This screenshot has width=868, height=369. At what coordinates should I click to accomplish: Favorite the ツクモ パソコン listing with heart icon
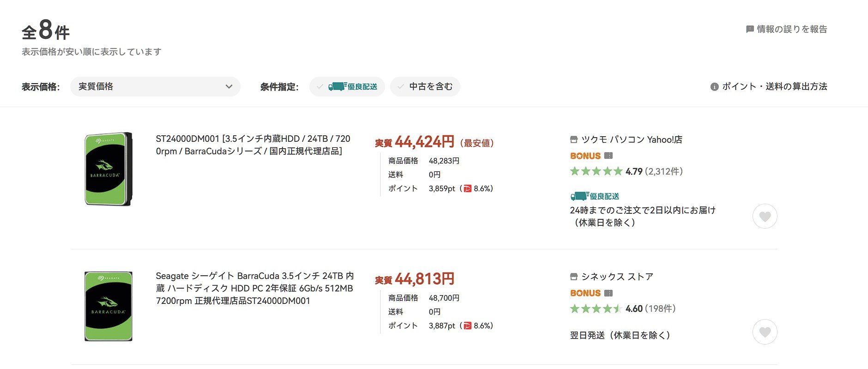[x=765, y=216]
